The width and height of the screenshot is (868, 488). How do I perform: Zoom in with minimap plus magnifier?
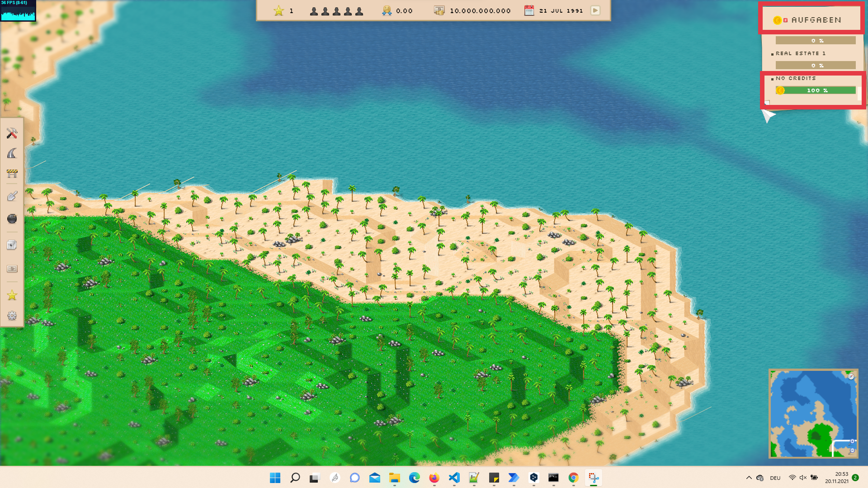click(x=852, y=441)
